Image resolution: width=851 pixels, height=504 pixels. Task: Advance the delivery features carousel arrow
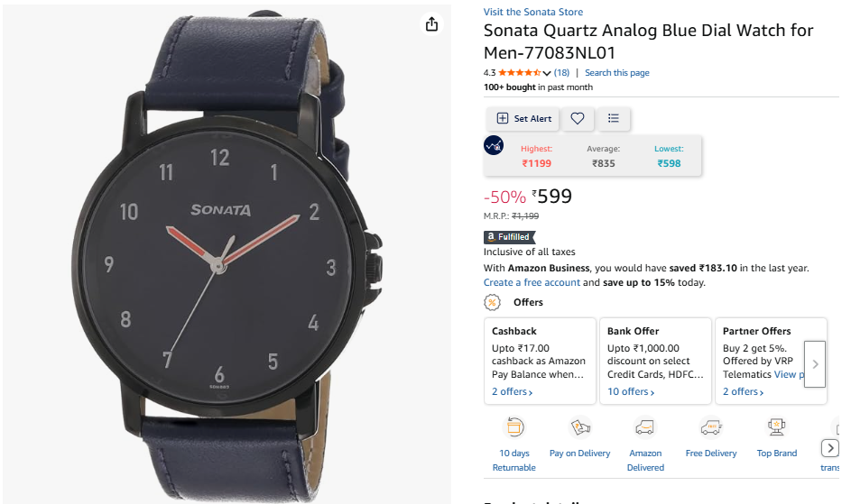pos(830,448)
